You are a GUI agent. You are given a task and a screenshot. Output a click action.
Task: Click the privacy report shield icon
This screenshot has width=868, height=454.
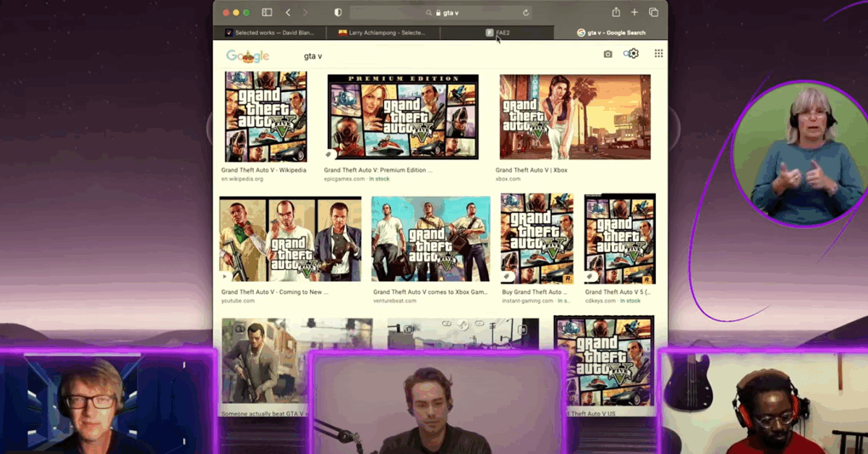point(338,12)
